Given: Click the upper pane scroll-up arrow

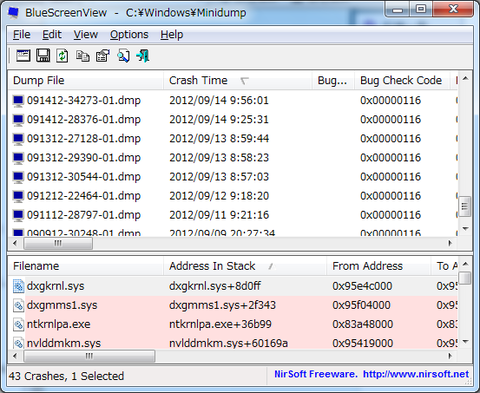Looking at the screenshot, I should [x=465, y=79].
